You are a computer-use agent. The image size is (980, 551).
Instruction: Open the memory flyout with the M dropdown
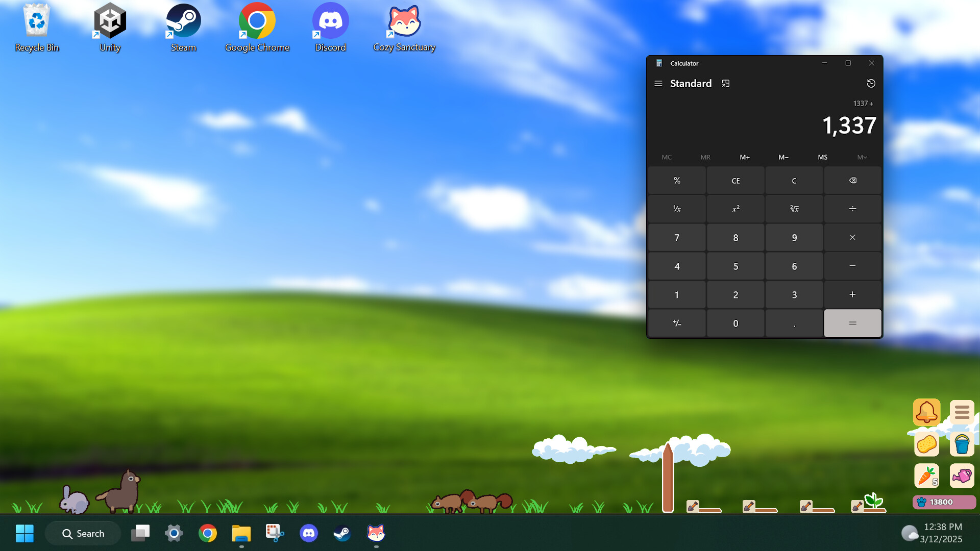862,157
